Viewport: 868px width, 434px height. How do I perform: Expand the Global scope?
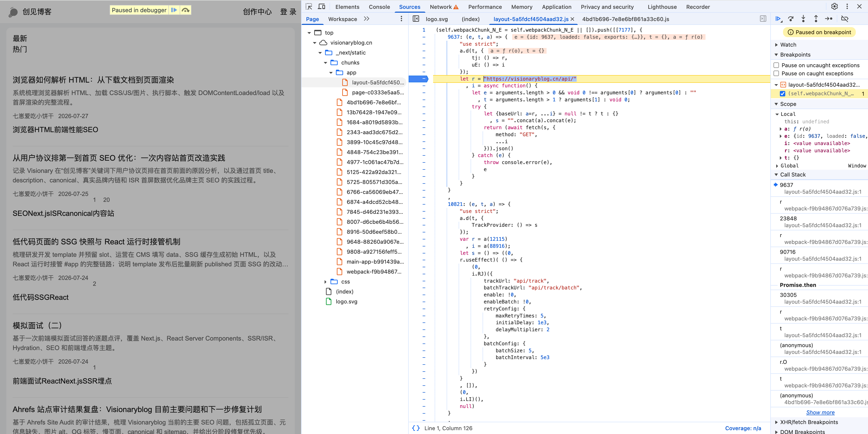777,166
